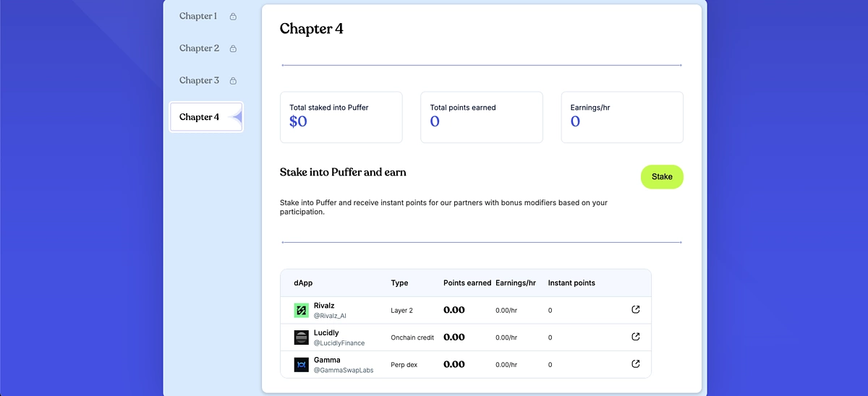Image resolution: width=868 pixels, height=396 pixels.
Task: Click the lock icon beside Chapter 1
Action: (233, 17)
